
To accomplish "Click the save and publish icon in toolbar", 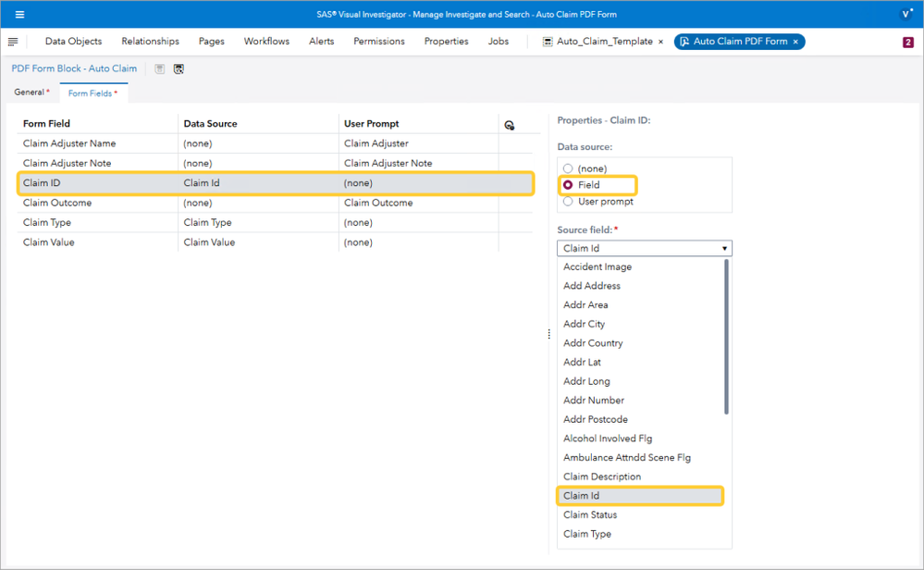I will 179,69.
